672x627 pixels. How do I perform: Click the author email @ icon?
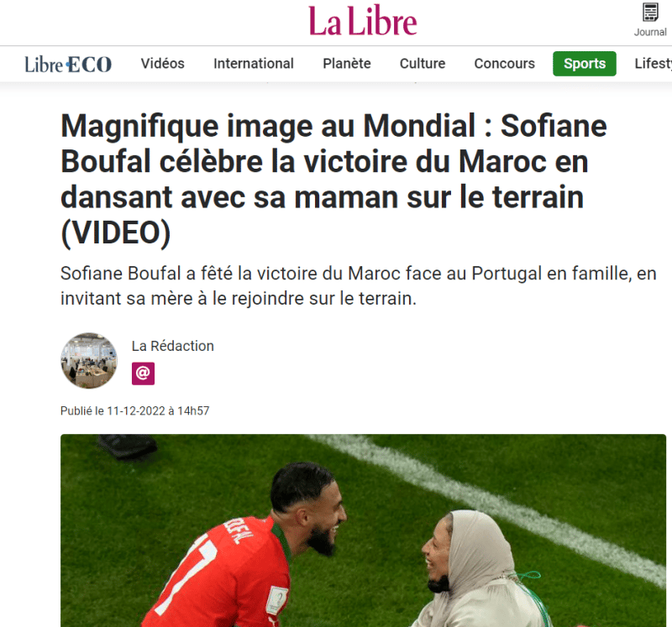[143, 374]
